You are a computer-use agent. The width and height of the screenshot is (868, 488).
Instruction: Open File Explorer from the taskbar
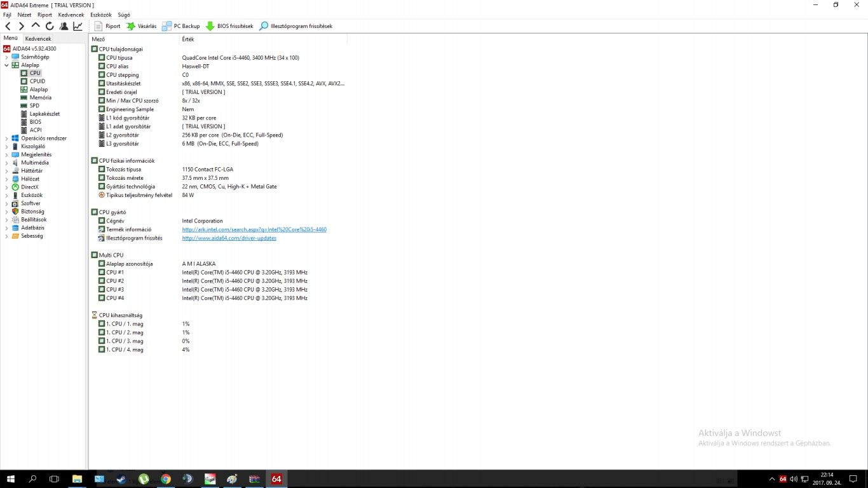[x=77, y=478]
